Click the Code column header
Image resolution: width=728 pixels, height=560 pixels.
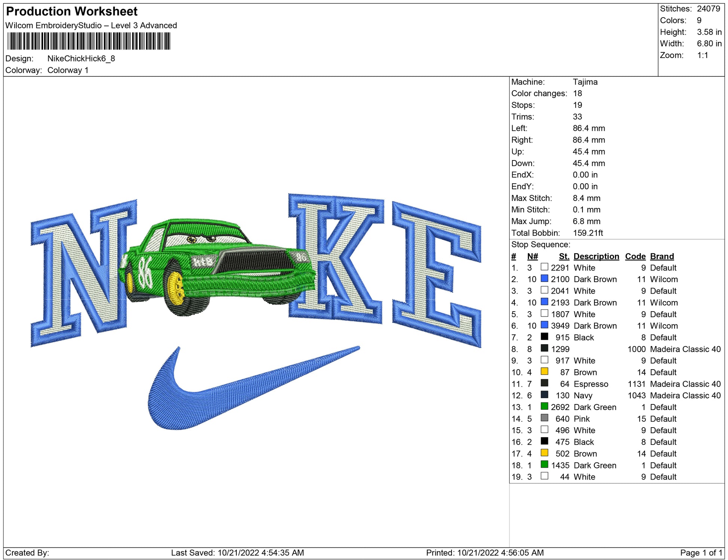tap(635, 256)
